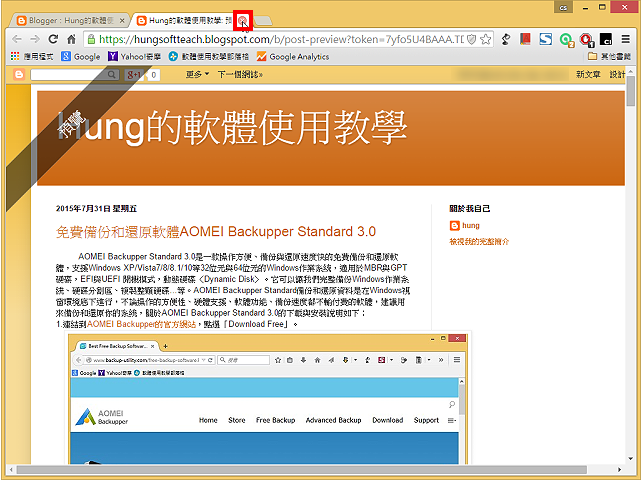Click the horizontal scrollbar left arrow
644x484 pixels.
click(x=11, y=470)
